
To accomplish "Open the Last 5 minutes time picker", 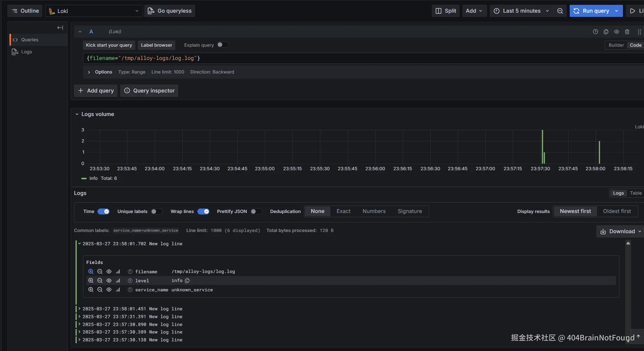I will click(x=521, y=11).
